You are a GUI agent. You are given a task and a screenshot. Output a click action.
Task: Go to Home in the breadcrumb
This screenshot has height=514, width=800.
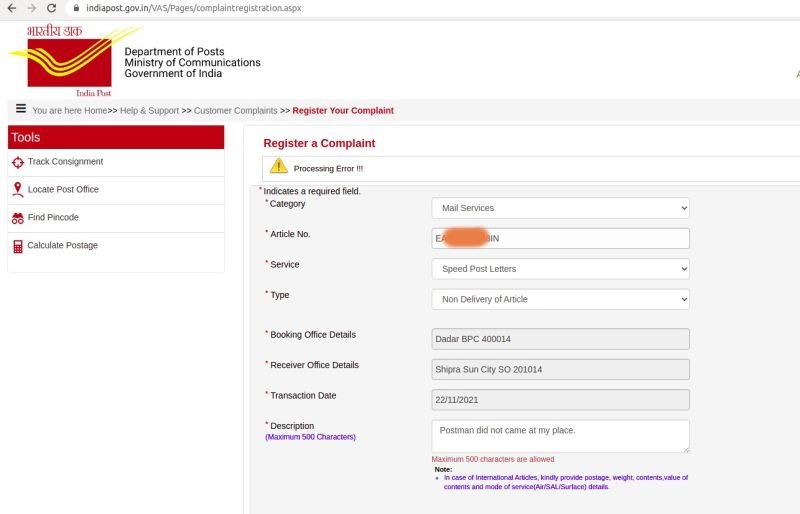95,111
